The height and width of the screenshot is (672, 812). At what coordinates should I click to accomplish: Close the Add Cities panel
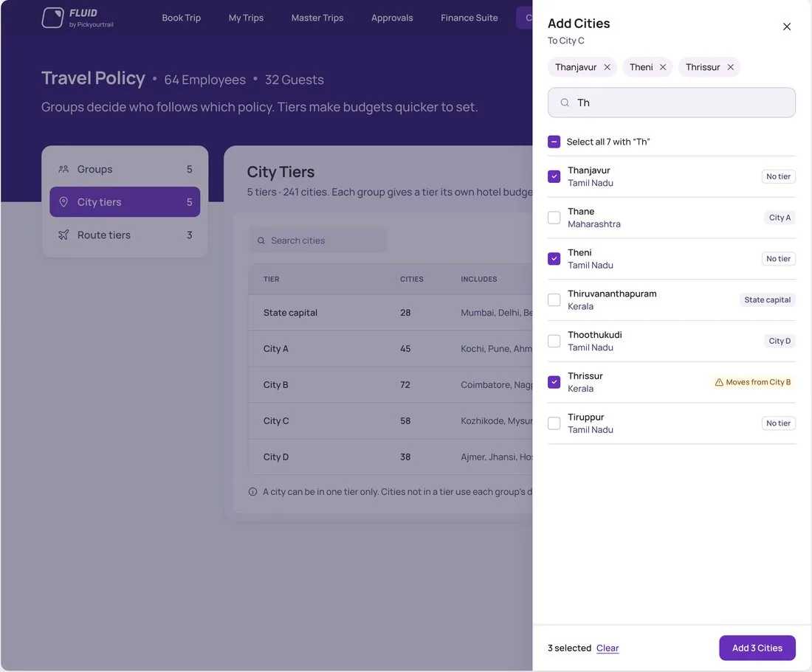coord(787,27)
